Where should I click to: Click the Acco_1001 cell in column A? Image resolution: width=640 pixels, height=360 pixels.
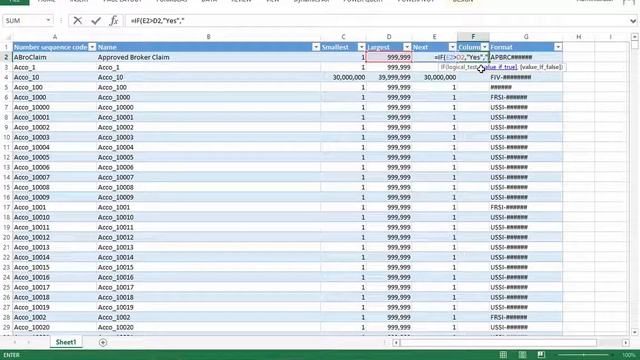pos(55,207)
